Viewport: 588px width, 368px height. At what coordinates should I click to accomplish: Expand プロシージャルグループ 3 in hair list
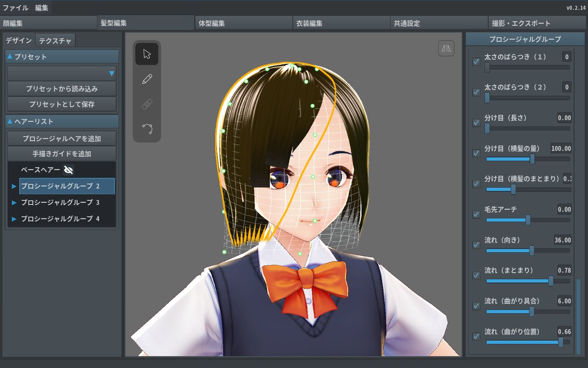pyautogui.click(x=14, y=203)
